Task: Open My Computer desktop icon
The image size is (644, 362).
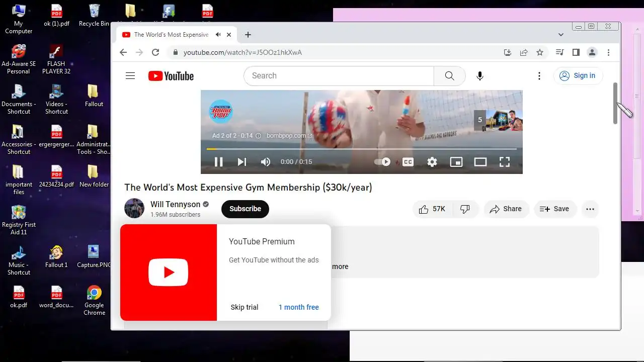Action: click(x=19, y=19)
